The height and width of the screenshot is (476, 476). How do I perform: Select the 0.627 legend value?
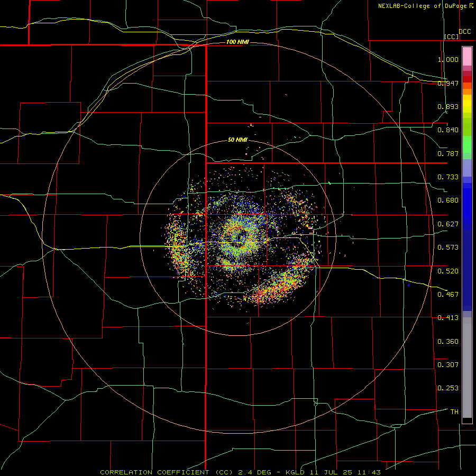coord(448,224)
